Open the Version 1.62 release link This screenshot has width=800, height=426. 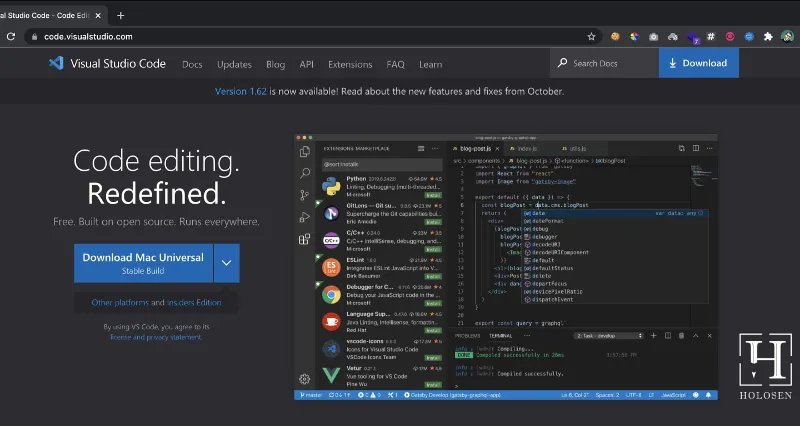[240, 91]
